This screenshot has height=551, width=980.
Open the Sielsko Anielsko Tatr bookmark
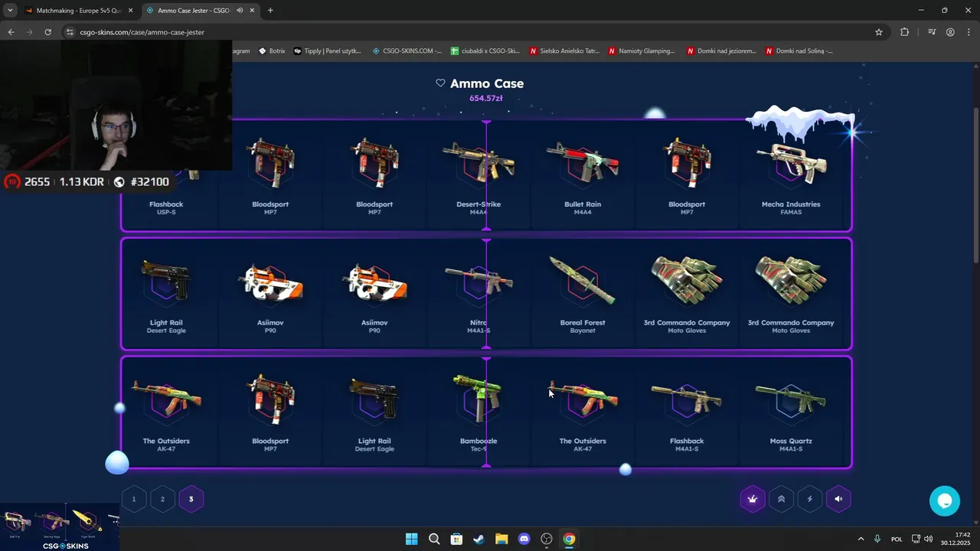tap(565, 51)
